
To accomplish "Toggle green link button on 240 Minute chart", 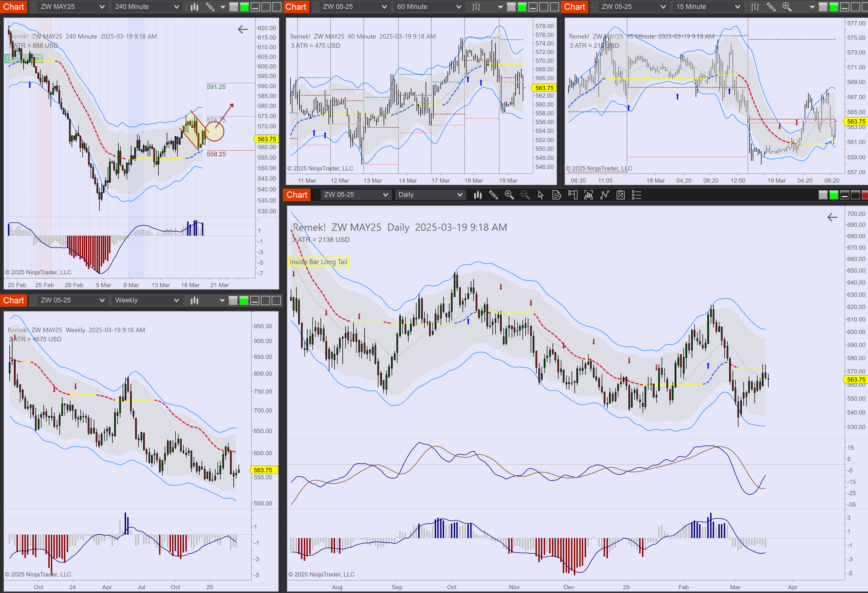I will point(244,7).
